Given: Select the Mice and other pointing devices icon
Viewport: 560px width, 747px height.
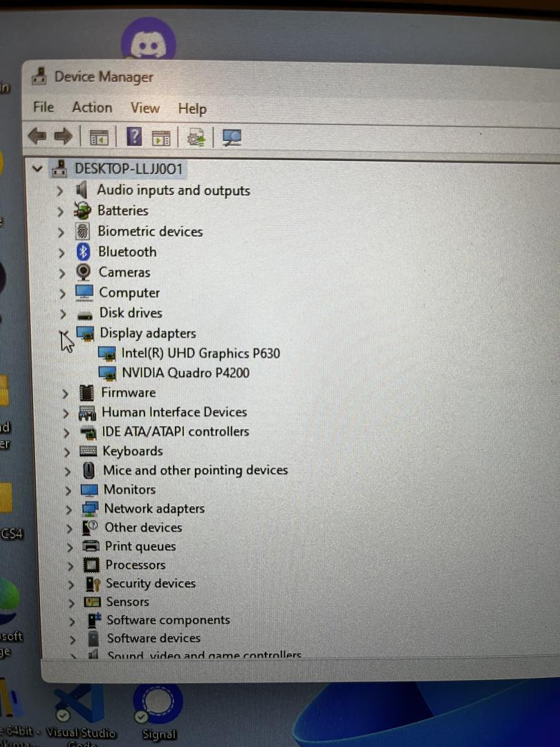Looking at the screenshot, I should (x=89, y=471).
